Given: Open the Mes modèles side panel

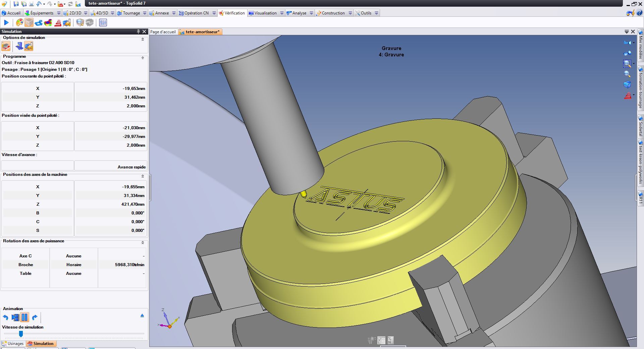Looking at the screenshot, I should tap(640, 45).
